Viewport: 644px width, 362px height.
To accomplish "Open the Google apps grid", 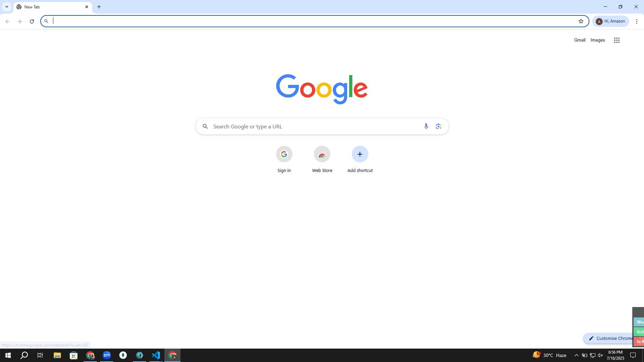I will [617, 40].
